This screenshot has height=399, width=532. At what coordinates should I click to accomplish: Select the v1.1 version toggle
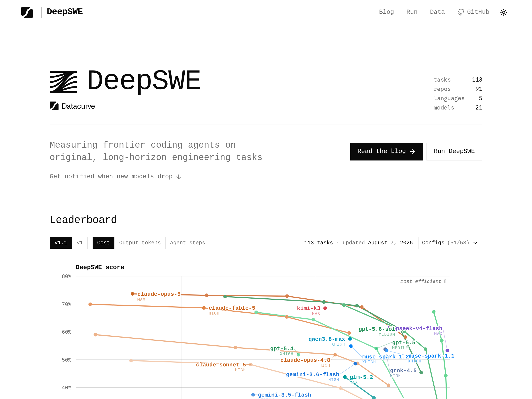[61, 243]
